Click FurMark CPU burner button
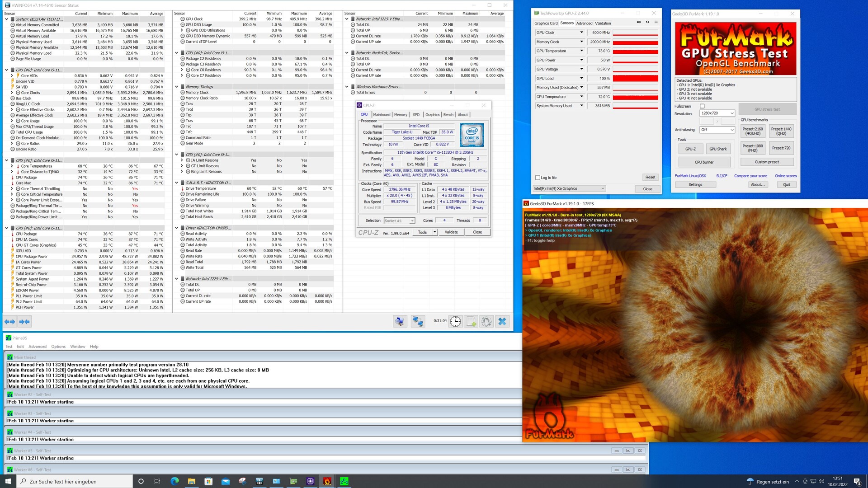This screenshot has width=868, height=488. click(704, 162)
